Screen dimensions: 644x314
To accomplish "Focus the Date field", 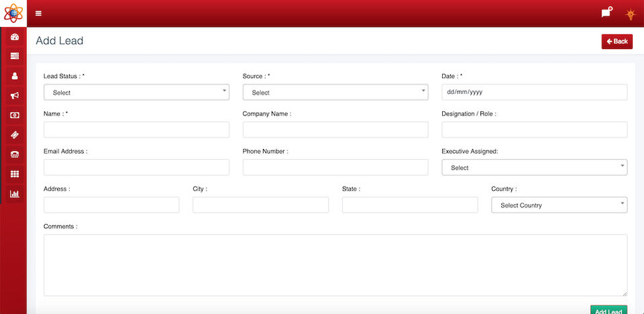I will [x=535, y=92].
